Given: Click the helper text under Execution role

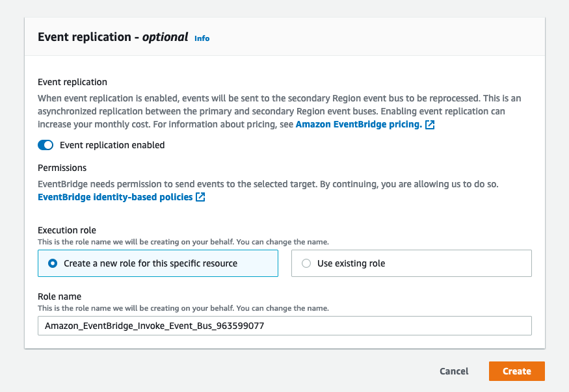Looking at the screenshot, I should [183, 242].
